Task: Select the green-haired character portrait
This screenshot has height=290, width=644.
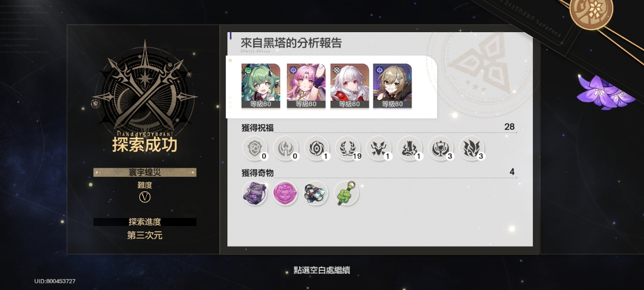Action: (261, 86)
